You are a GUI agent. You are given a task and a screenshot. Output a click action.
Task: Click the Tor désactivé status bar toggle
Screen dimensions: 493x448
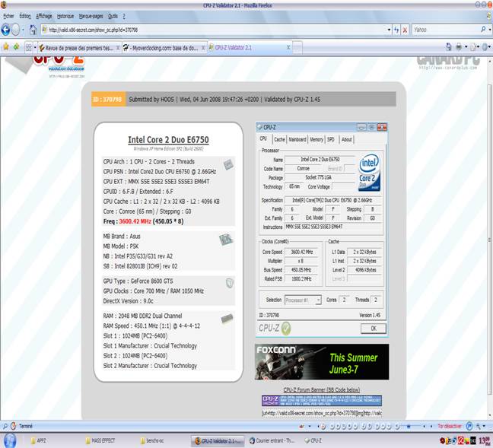450,426
